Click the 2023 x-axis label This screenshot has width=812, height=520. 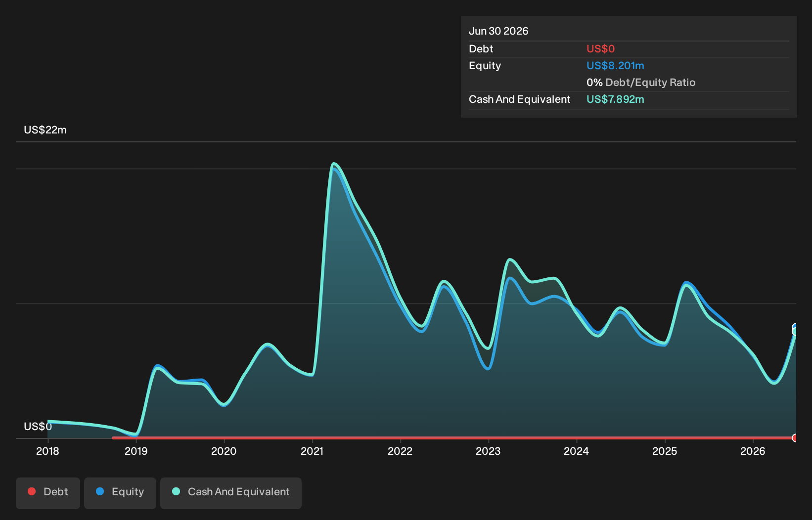pyautogui.click(x=488, y=451)
